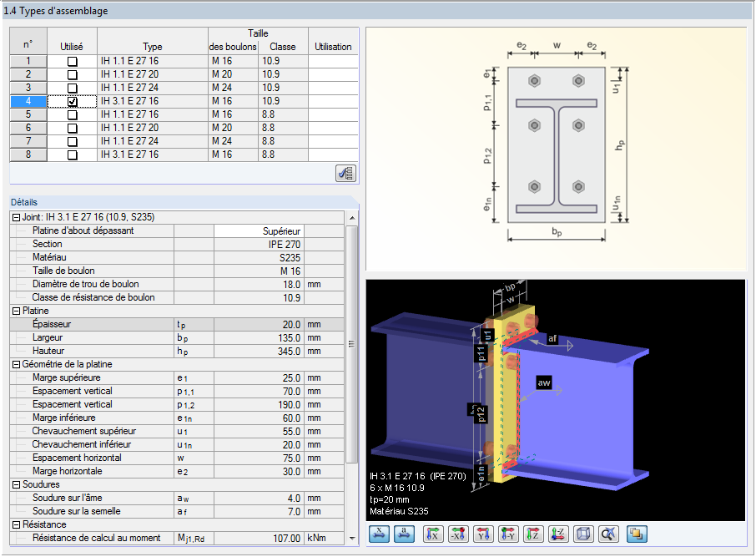Viewport: 756px width, 557px height.
Task: Click the 3D joint rendering view
Action: pyautogui.click(x=556, y=400)
